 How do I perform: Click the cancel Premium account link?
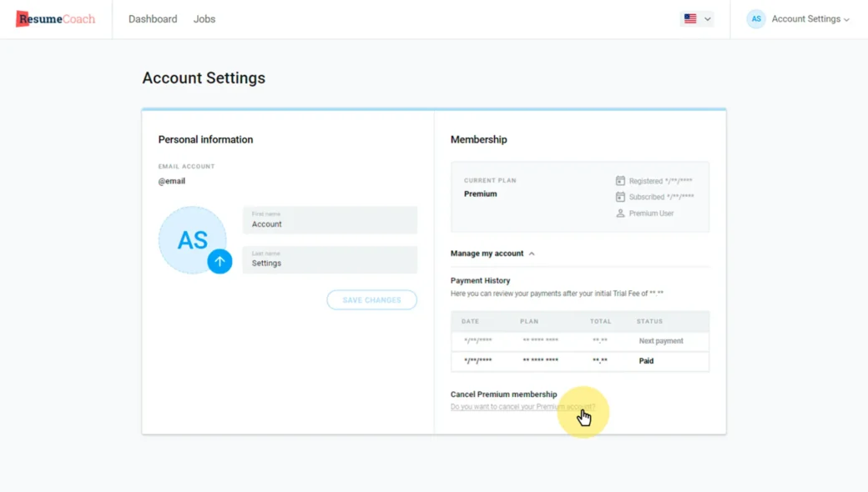click(522, 407)
